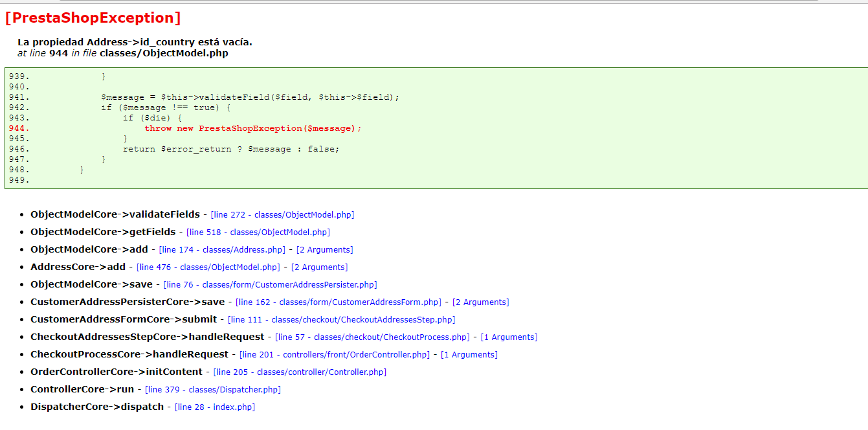Image resolution: width=868 pixels, height=430 pixels.
Task: Expand 2 Arguments for CustomerAddressPersisterCore->save
Action: click(x=480, y=302)
